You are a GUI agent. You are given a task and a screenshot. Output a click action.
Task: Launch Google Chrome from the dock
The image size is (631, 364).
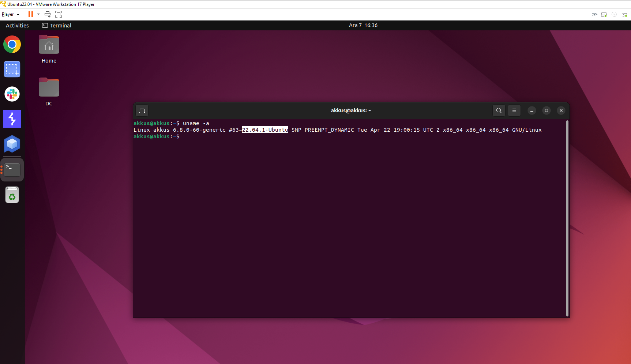12,45
